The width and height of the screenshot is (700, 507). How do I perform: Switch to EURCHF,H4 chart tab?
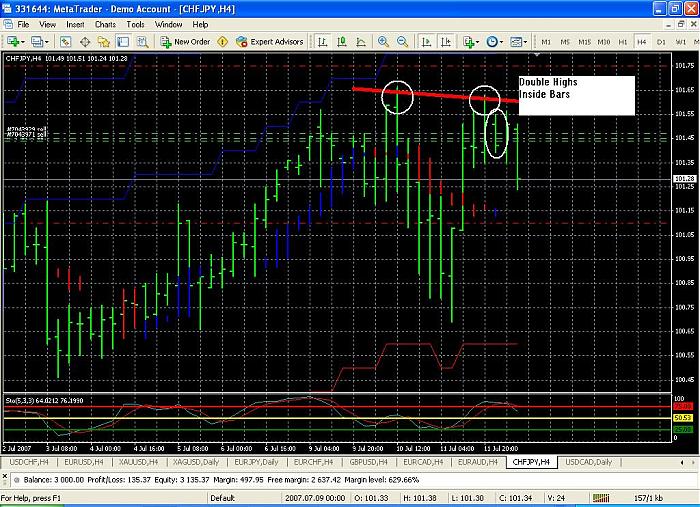click(313, 462)
